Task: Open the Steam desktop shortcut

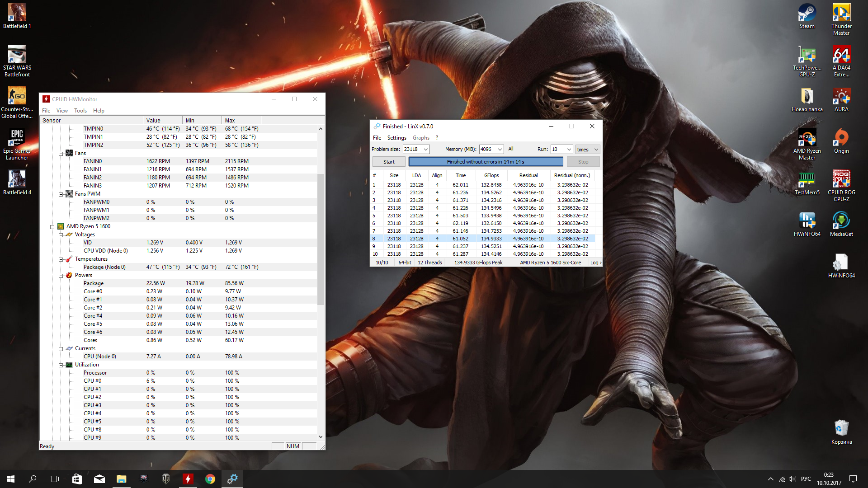Action: pos(807,14)
